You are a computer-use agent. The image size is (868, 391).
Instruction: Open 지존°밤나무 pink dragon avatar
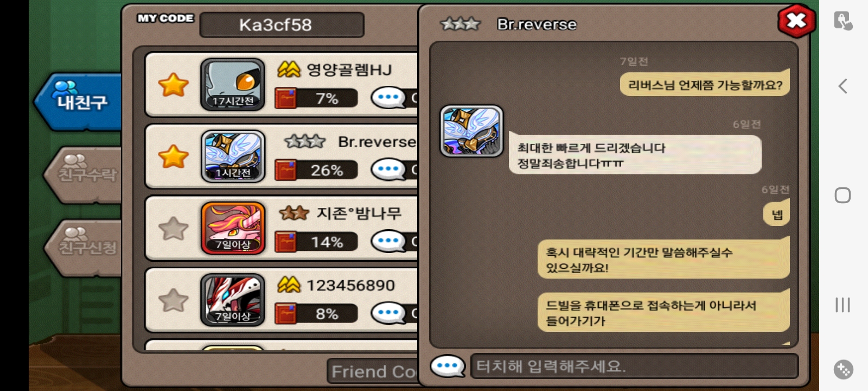tap(233, 228)
